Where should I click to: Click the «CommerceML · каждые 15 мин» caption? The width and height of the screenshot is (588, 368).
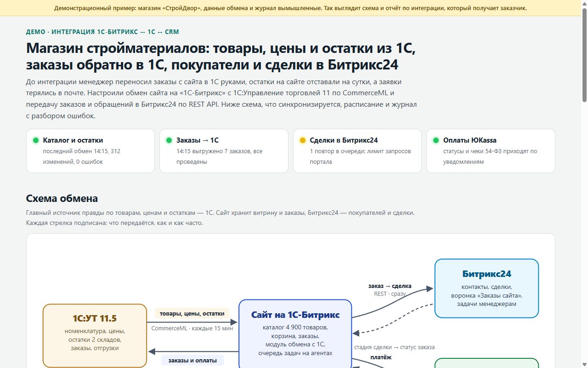tap(192, 328)
